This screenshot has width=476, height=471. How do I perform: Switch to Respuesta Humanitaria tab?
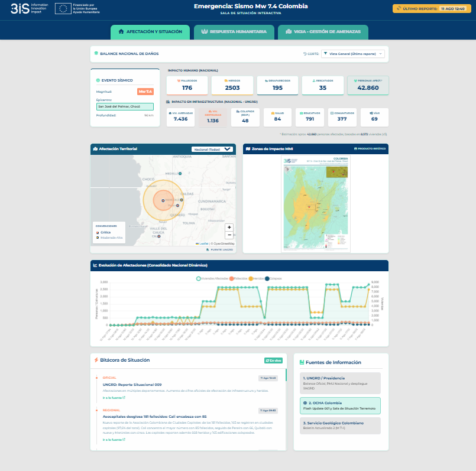point(234,32)
